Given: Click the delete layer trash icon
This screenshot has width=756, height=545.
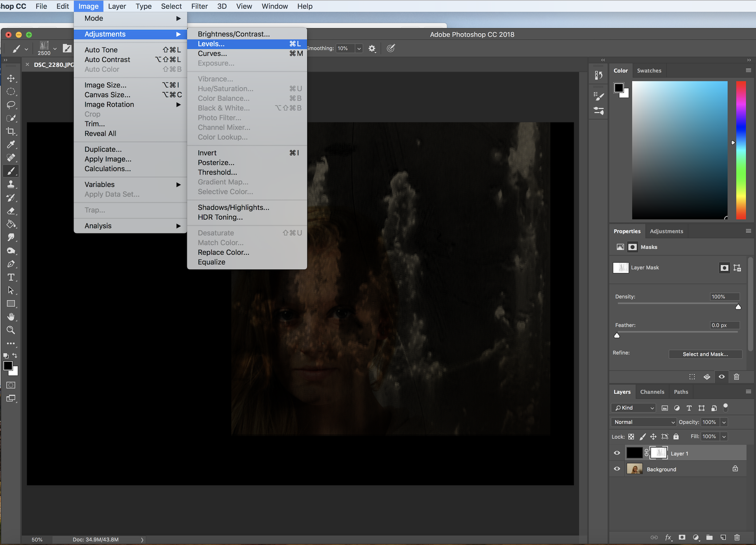Looking at the screenshot, I should pyautogui.click(x=737, y=537).
